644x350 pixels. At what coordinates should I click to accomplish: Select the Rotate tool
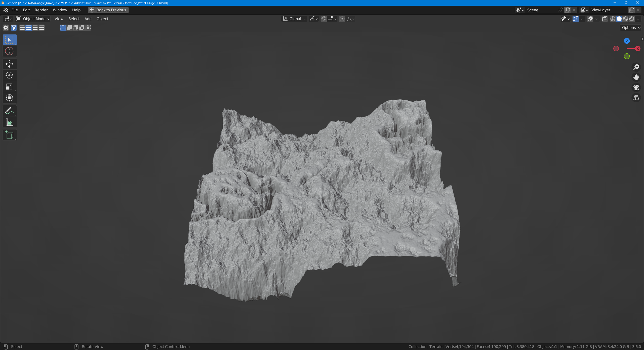pos(9,75)
